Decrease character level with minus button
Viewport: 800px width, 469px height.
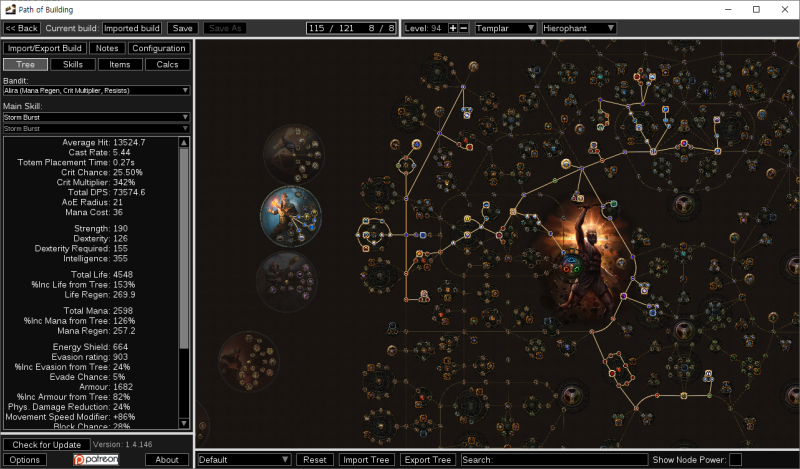(465, 28)
